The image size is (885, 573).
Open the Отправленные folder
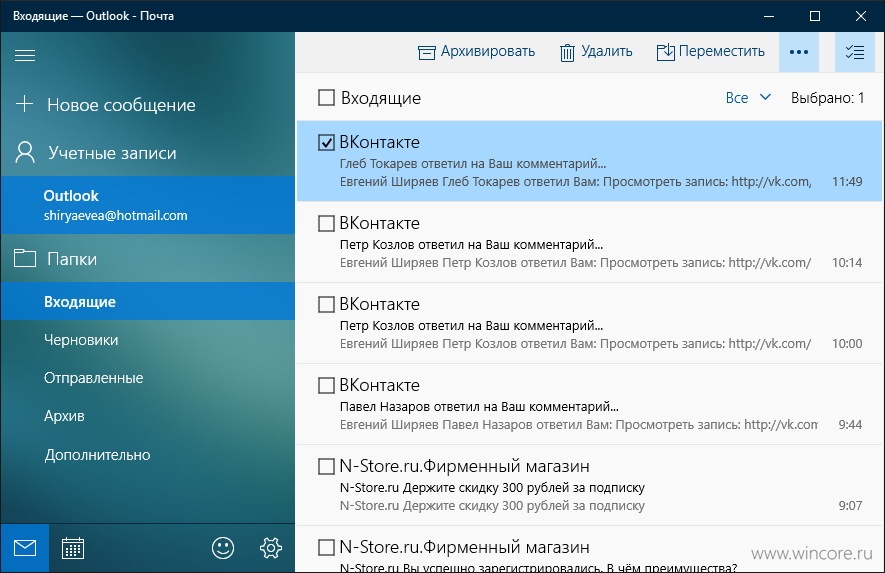click(148, 378)
